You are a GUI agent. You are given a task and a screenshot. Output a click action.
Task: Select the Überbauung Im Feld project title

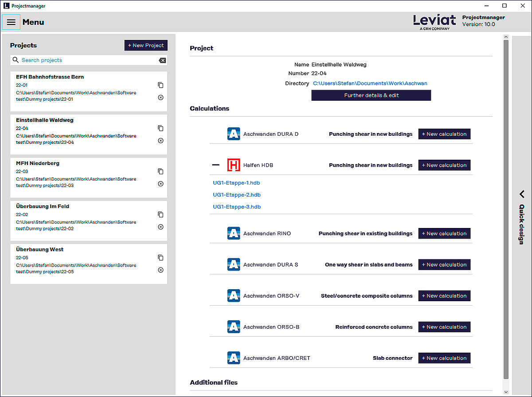coord(43,206)
